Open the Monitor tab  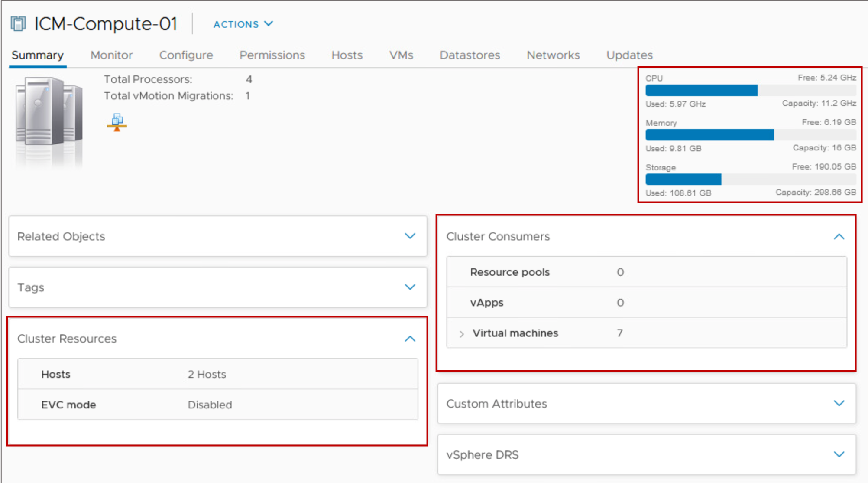[112, 55]
